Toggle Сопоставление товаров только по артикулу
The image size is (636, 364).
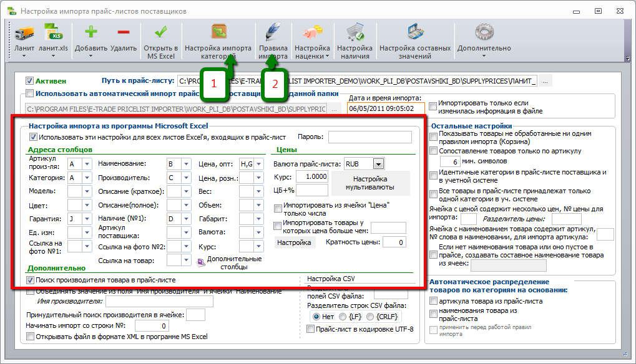(433, 151)
